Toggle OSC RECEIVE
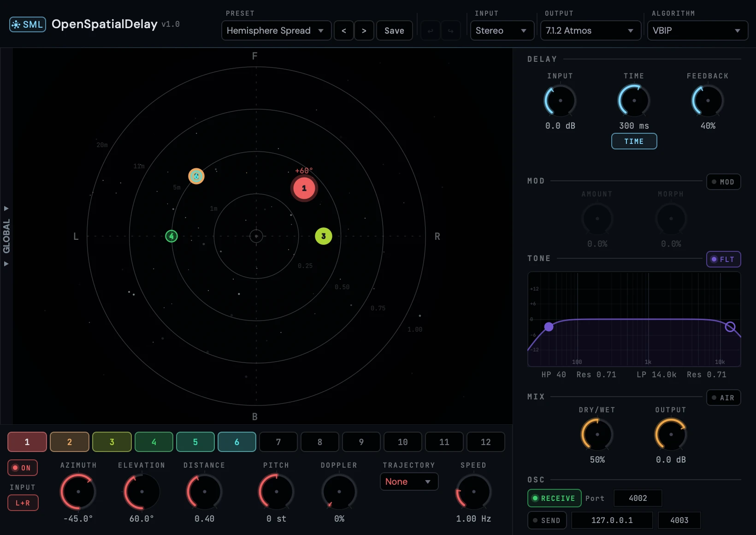The image size is (756, 535). click(554, 498)
